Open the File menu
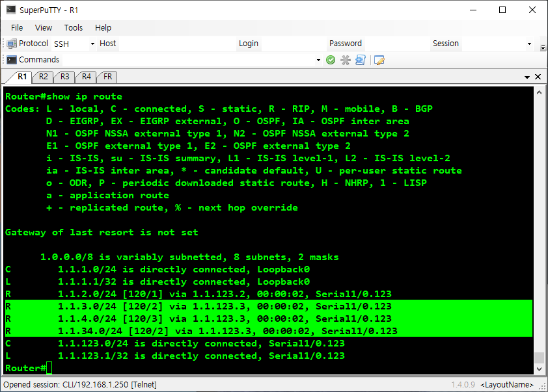This screenshot has width=548, height=392. click(x=17, y=27)
